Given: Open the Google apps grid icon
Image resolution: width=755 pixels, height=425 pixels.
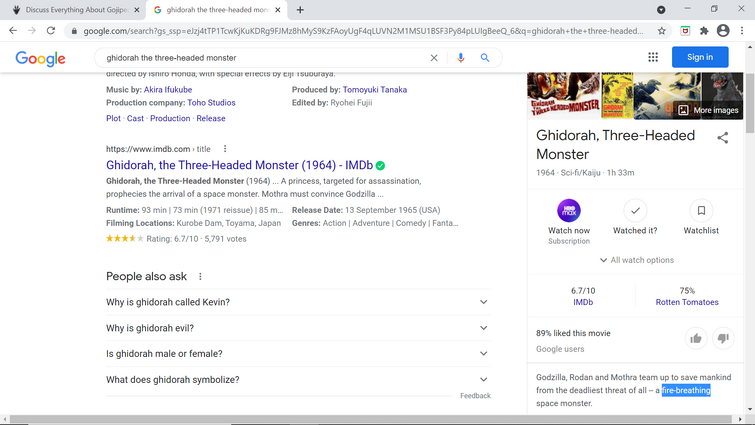Looking at the screenshot, I should [x=653, y=57].
